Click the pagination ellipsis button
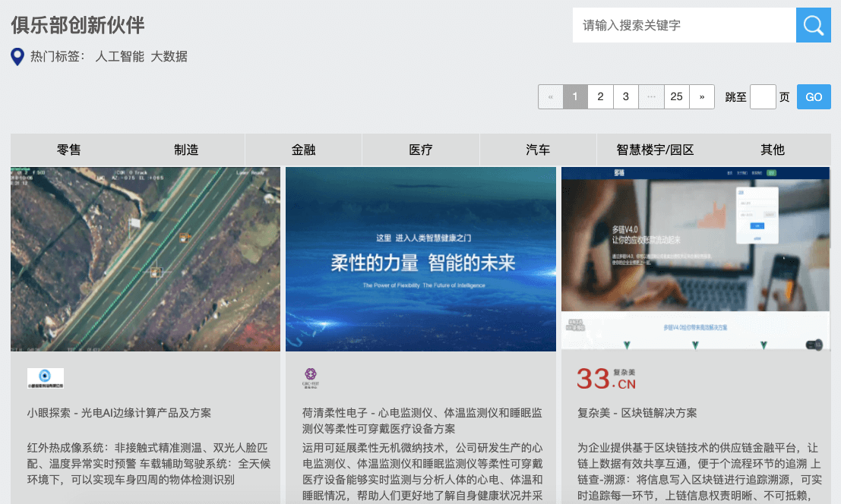 click(651, 97)
